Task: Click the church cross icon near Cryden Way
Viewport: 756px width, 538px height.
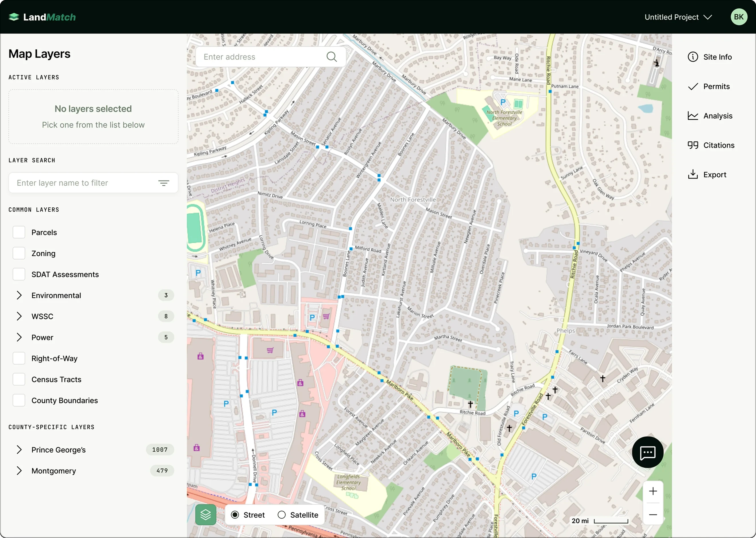Action: [602, 378]
